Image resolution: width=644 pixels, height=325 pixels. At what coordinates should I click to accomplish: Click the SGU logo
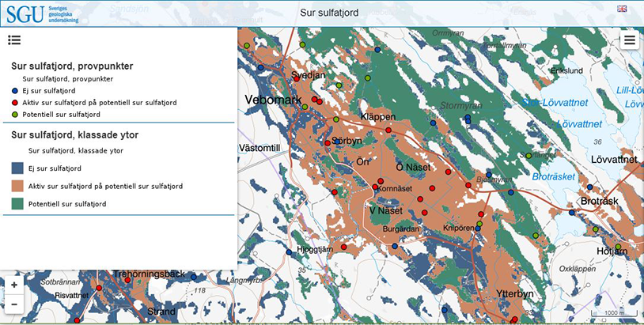point(40,13)
